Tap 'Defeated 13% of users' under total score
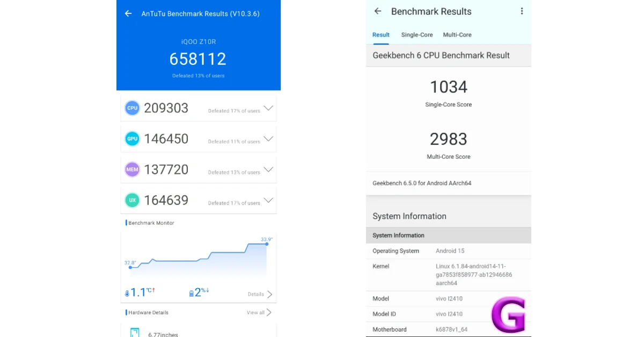The image size is (644, 337). pyautogui.click(x=199, y=76)
